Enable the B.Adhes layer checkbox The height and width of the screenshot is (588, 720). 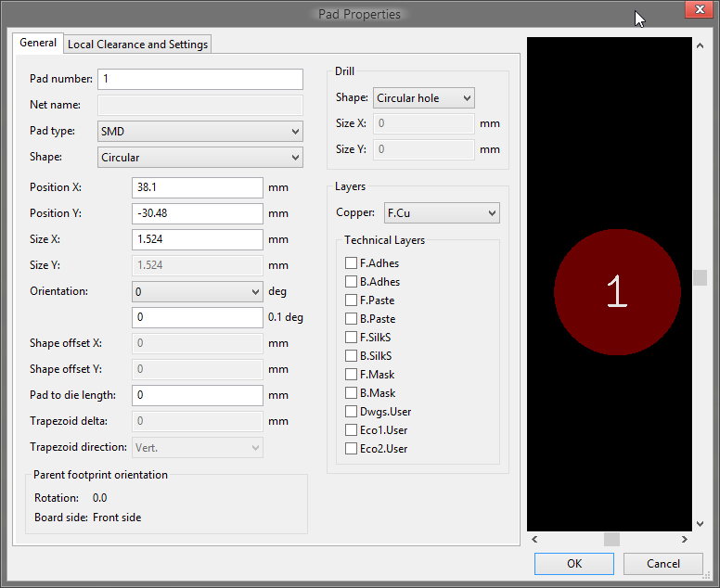pyautogui.click(x=351, y=281)
